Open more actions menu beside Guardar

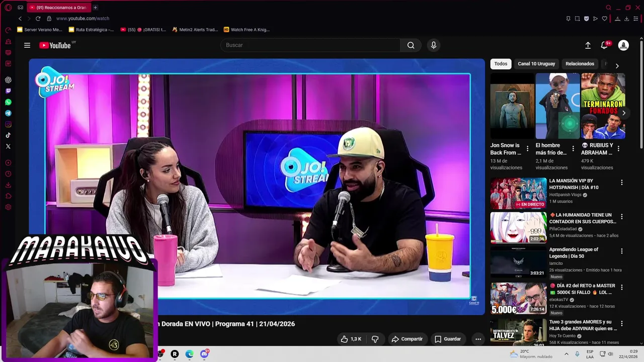point(478,339)
